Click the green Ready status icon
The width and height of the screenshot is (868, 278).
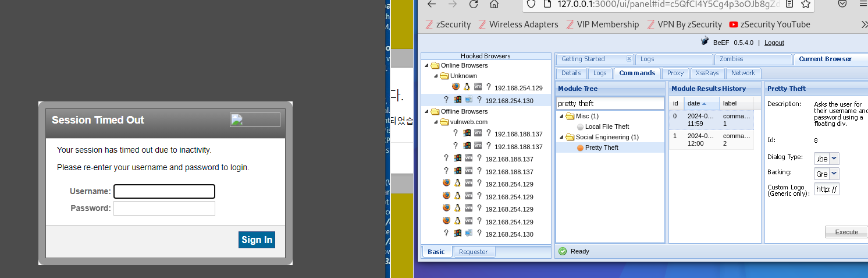pyautogui.click(x=563, y=251)
